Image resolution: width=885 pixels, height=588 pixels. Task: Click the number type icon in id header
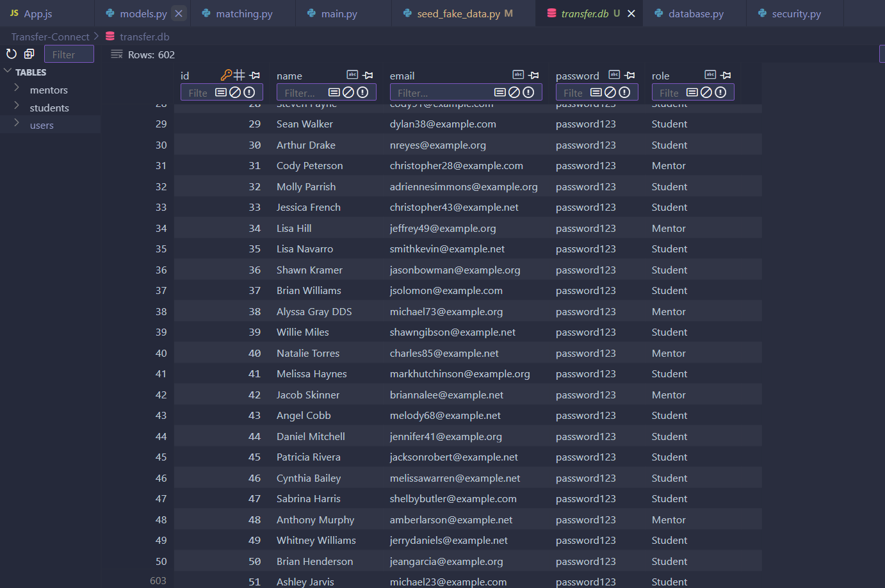coord(240,75)
